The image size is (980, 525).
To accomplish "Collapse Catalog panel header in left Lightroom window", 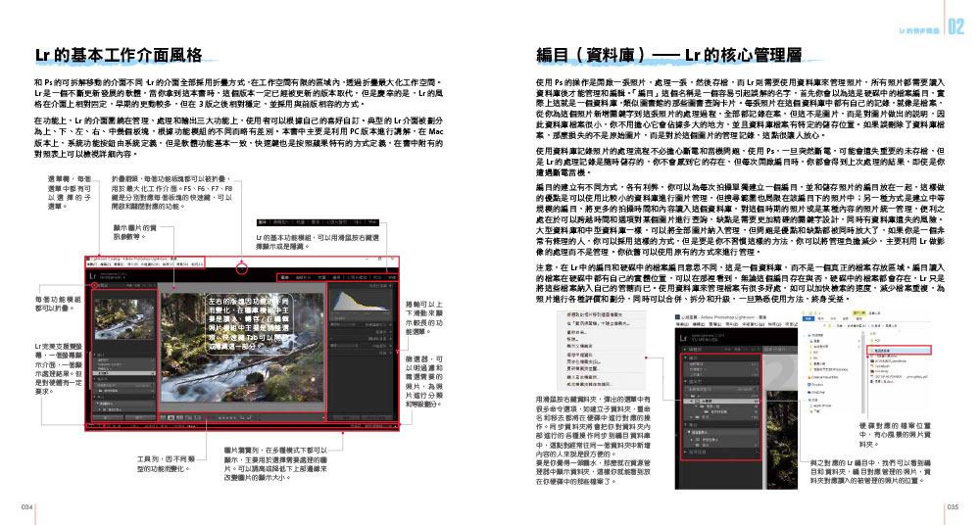I will coord(123,355).
